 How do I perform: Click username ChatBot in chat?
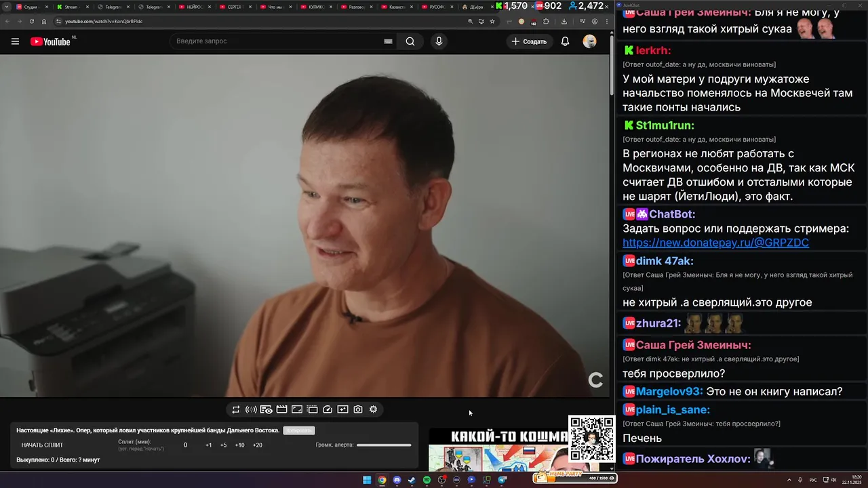coord(672,214)
